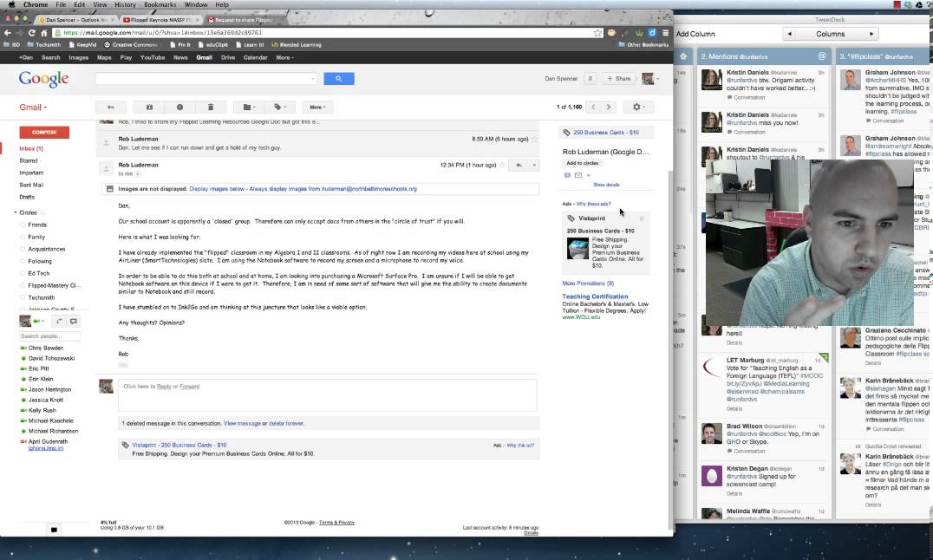The image size is (933, 560).
Task: Click 'Show details' under Rob Luderman contact
Action: point(606,185)
